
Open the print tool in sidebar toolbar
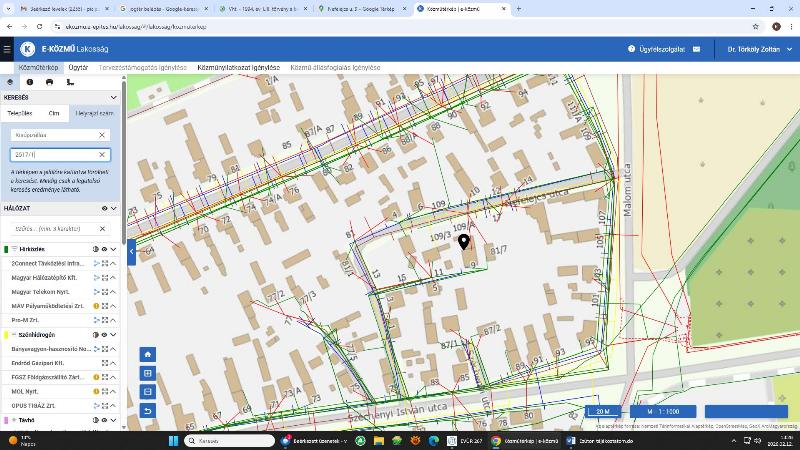49,82
